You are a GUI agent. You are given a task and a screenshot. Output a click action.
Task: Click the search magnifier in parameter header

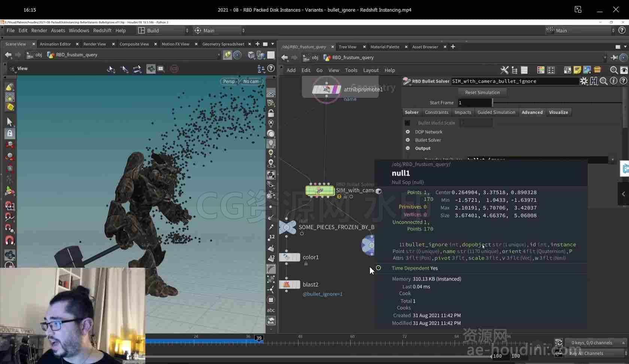(x=604, y=81)
